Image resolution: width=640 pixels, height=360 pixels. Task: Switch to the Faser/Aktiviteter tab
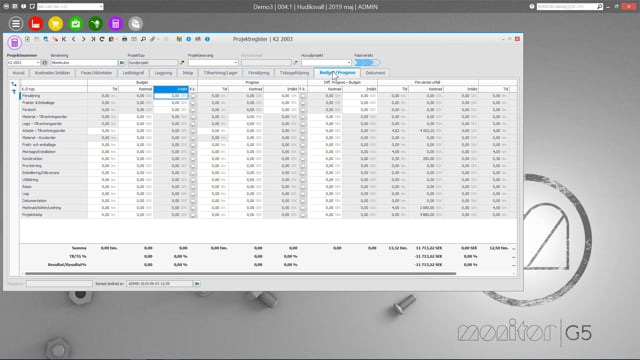pyautogui.click(x=97, y=73)
